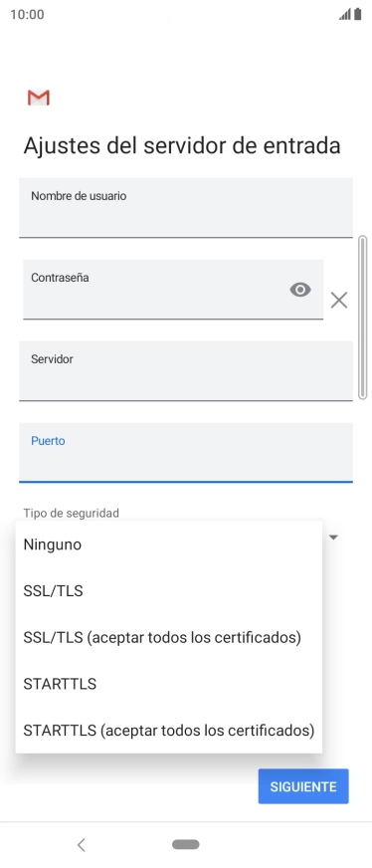Tap the home pill button

[186, 844]
